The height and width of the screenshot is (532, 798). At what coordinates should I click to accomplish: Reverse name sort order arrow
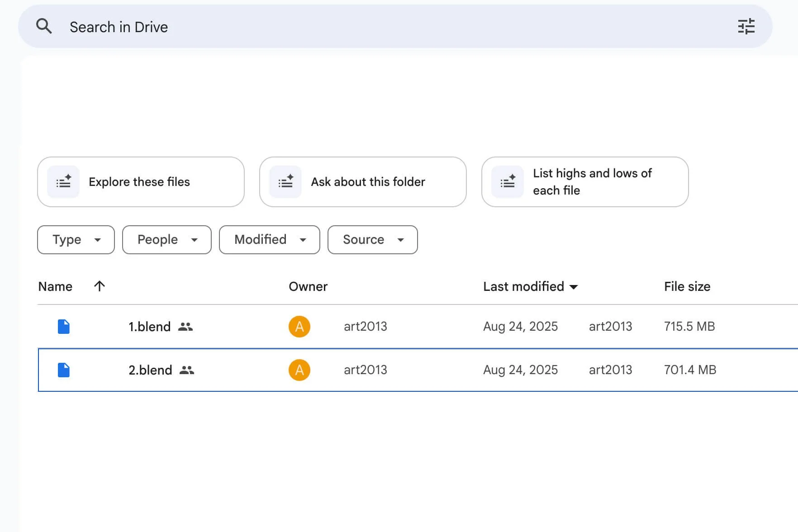pos(100,286)
